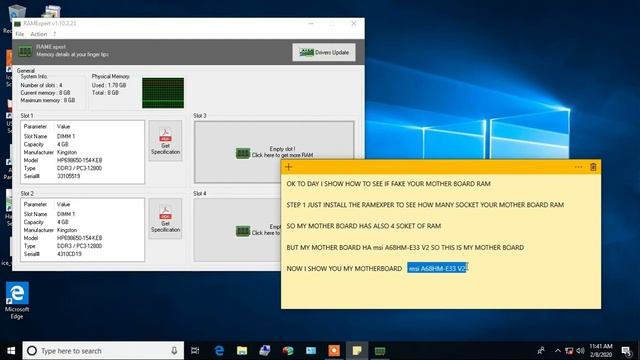
Task: Show hidden system tray icons
Action: [557, 351]
